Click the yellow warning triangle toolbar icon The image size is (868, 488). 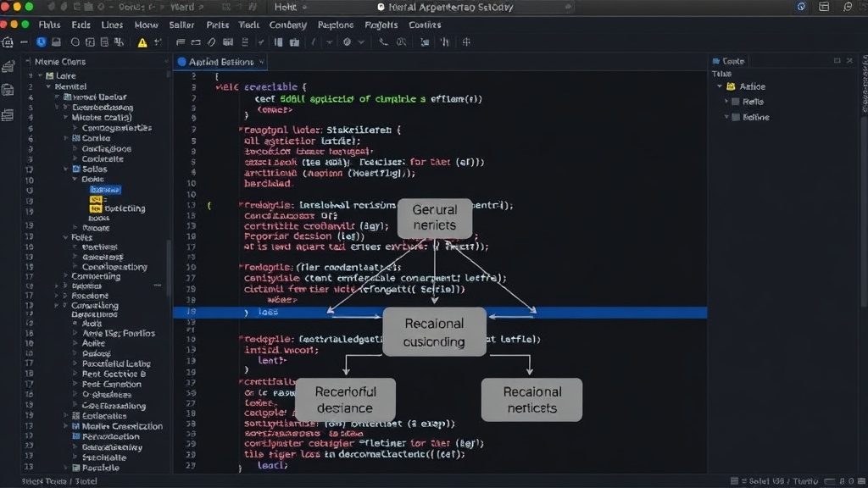tap(142, 42)
